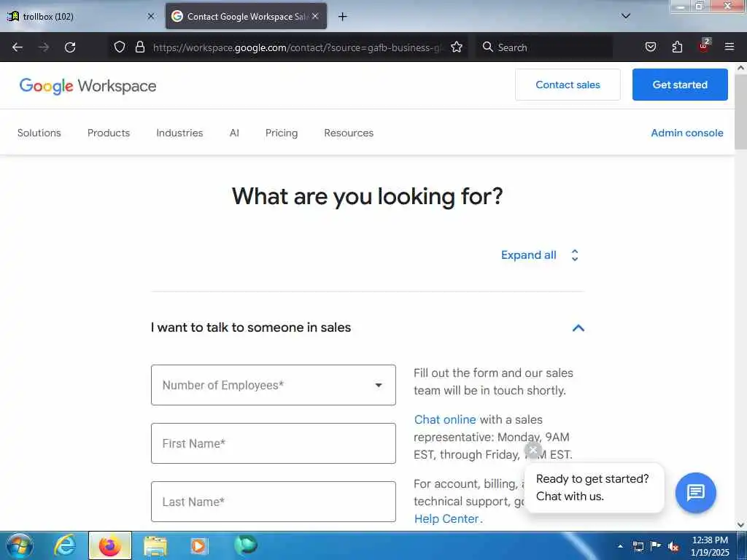Go back using the browser back arrow

coord(18,47)
